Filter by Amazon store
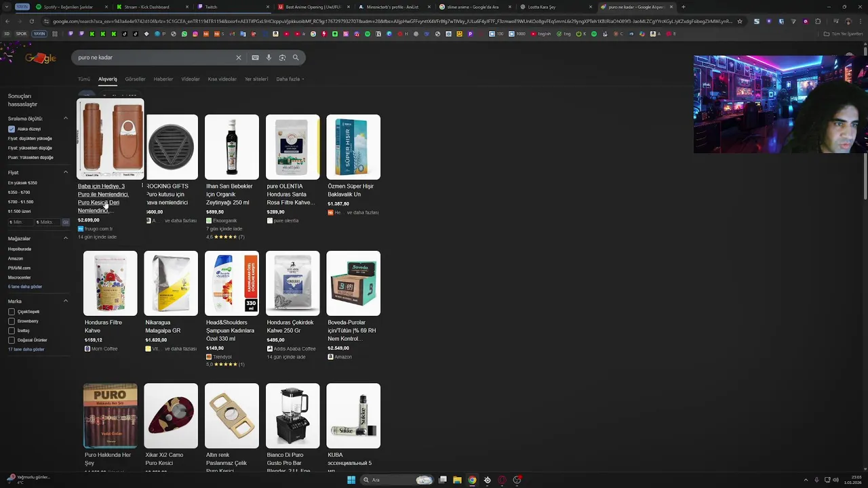 coord(16,258)
